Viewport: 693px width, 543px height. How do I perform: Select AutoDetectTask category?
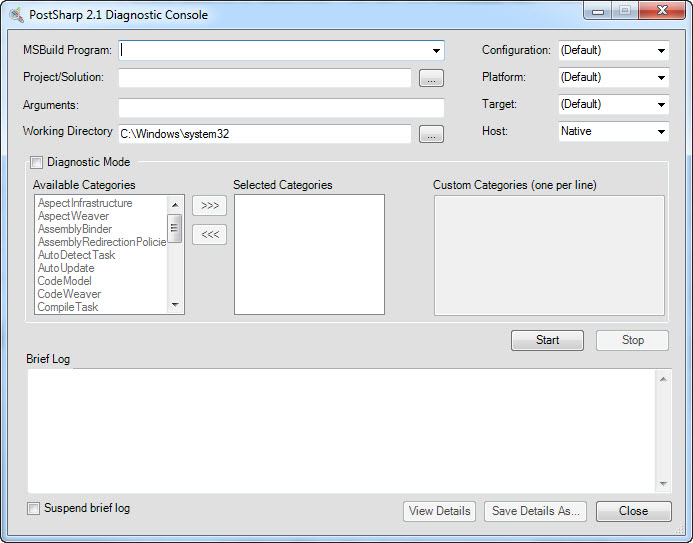pos(76,255)
